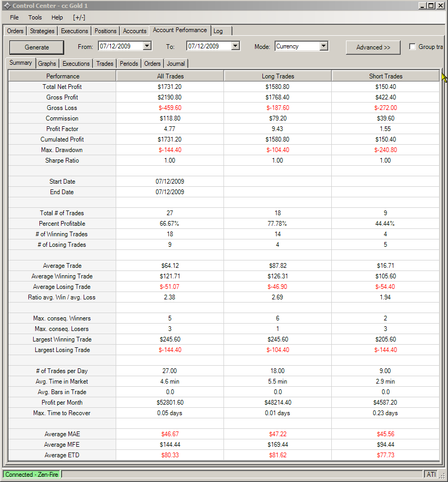Open the File menu

click(x=14, y=17)
